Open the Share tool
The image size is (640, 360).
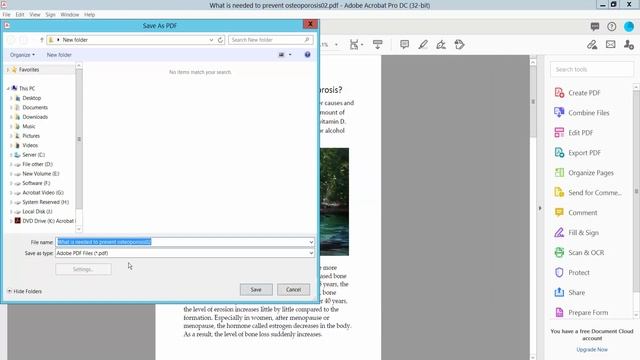tap(569, 293)
